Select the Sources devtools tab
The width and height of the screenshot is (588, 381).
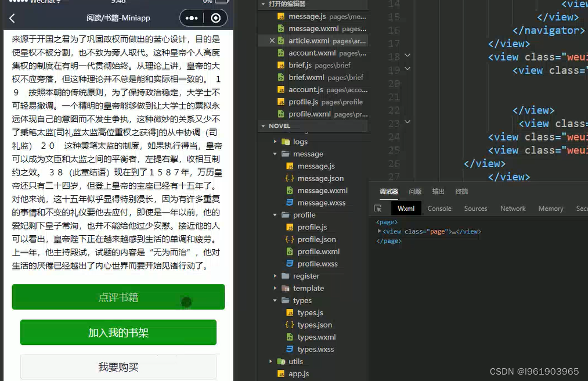click(x=475, y=209)
